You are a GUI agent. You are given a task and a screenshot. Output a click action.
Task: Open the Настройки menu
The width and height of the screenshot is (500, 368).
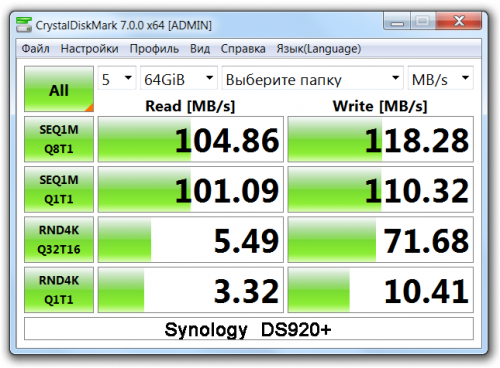pyautogui.click(x=89, y=49)
